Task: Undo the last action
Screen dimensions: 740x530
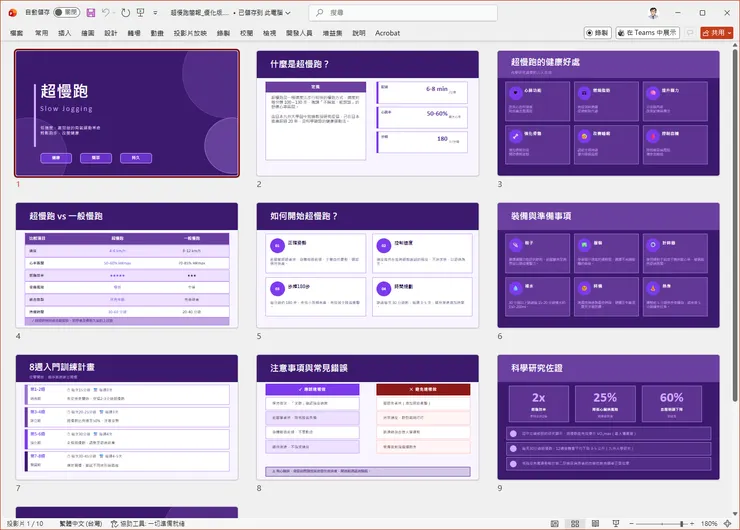Action: (x=106, y=13)
